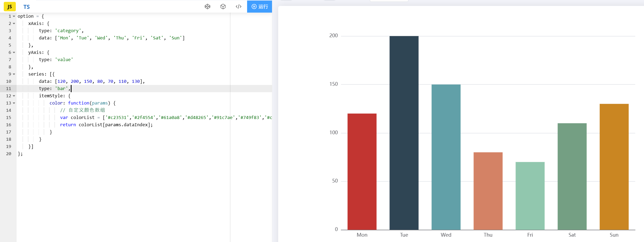Click 'params.dataIndex' on line 16

pos(126,125)
